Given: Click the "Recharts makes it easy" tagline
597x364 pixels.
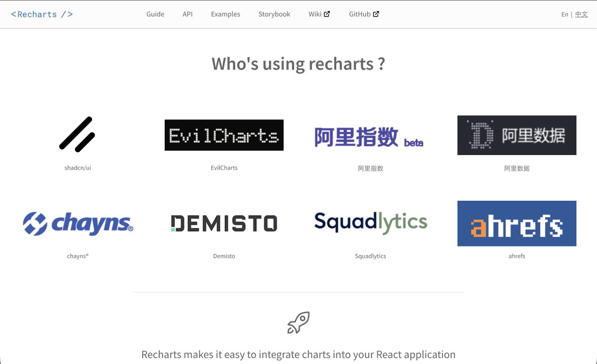Looking at the screenshot, I should (x=298, y=355).
